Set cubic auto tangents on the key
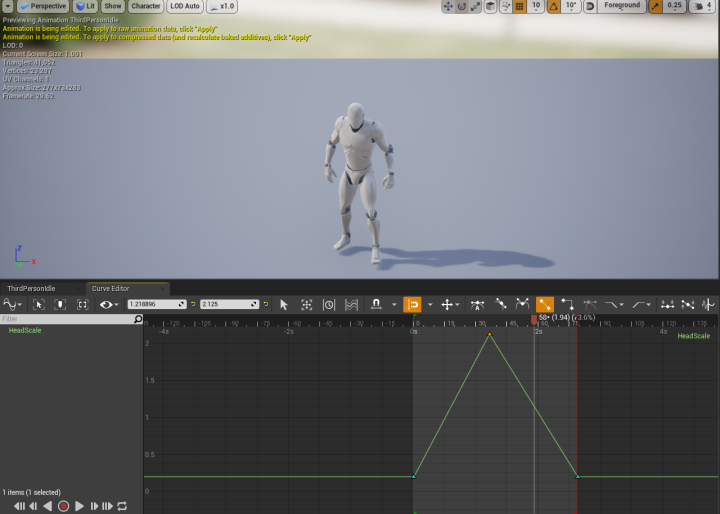Screen dimensions: 720x514 pos(478,304)
